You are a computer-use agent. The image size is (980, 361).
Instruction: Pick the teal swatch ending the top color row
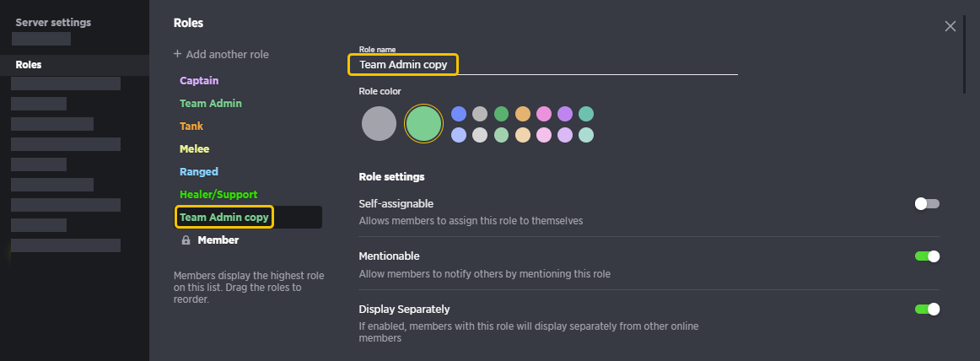pyautogui.click(x=585, y=114)
